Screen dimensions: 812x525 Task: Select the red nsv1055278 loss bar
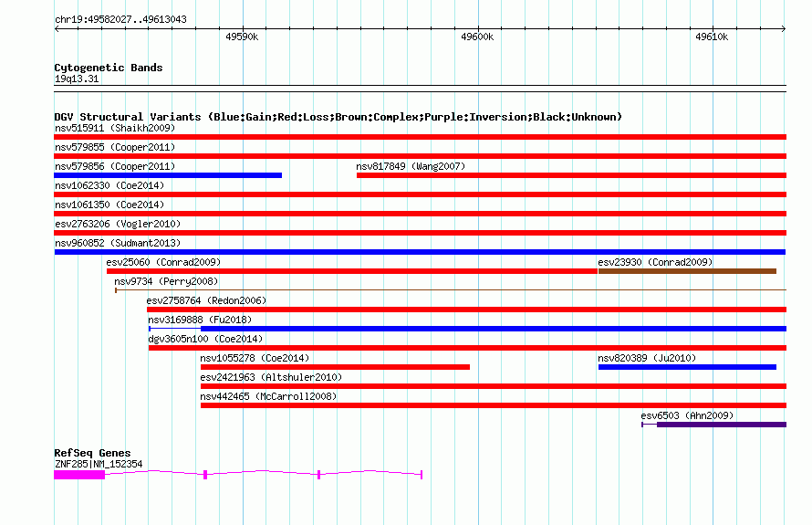[x=335, y=367]
